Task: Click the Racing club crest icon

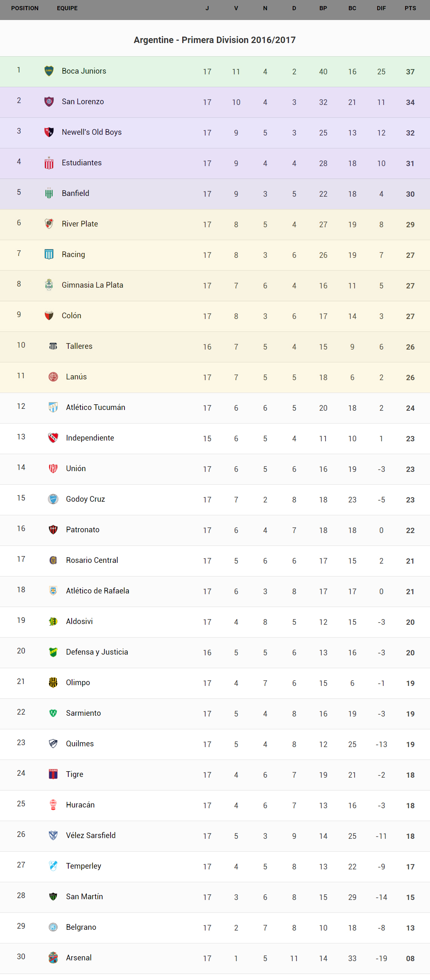Action: click(x=49, y=254)
